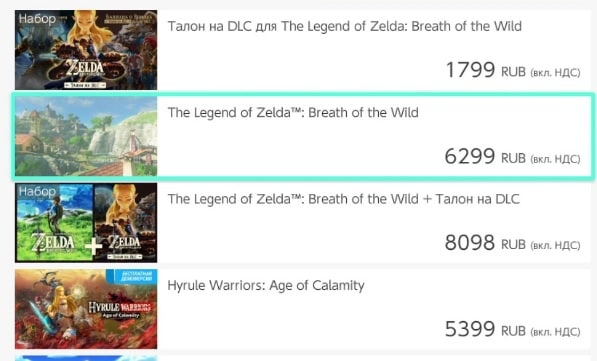Screen dimensions: 597x361
Task: Click the 5399 RUB price
Action: 513,329
